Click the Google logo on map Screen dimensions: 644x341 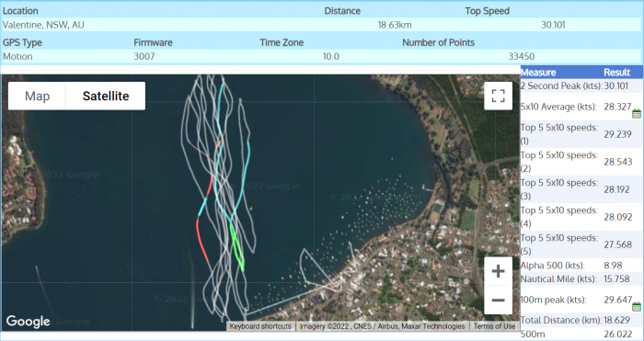pos(28,321)
